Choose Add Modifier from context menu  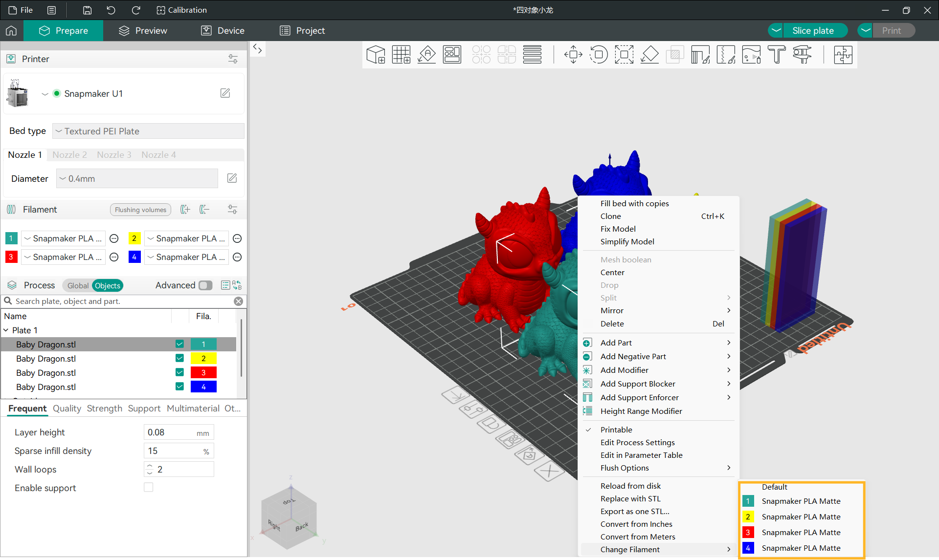click(625, 370)
